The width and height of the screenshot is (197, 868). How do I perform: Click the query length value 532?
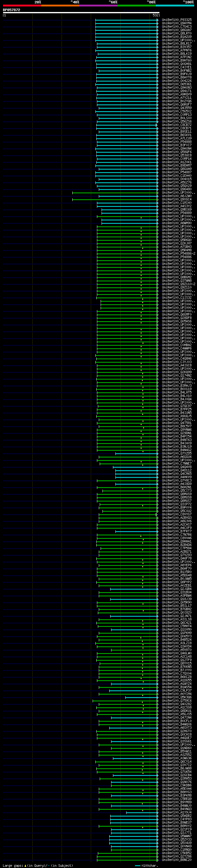pos(155,15)
